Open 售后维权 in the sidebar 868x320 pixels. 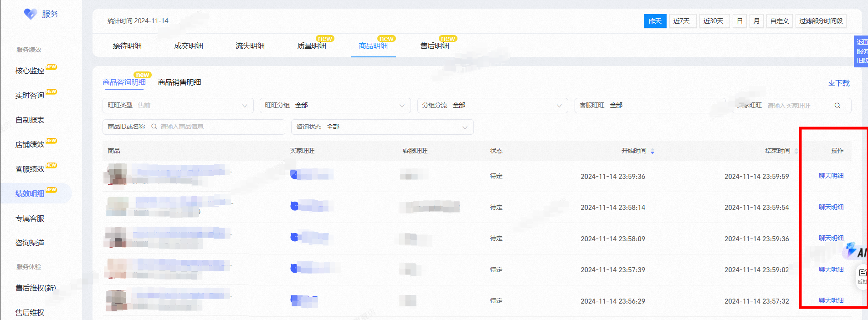pos(30,313)
